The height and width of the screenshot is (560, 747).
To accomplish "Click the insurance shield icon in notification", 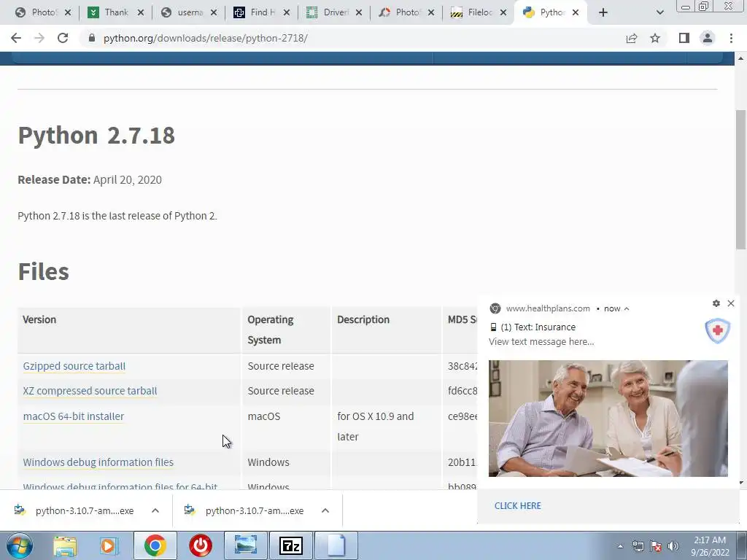I will click(x=718, y=330).
